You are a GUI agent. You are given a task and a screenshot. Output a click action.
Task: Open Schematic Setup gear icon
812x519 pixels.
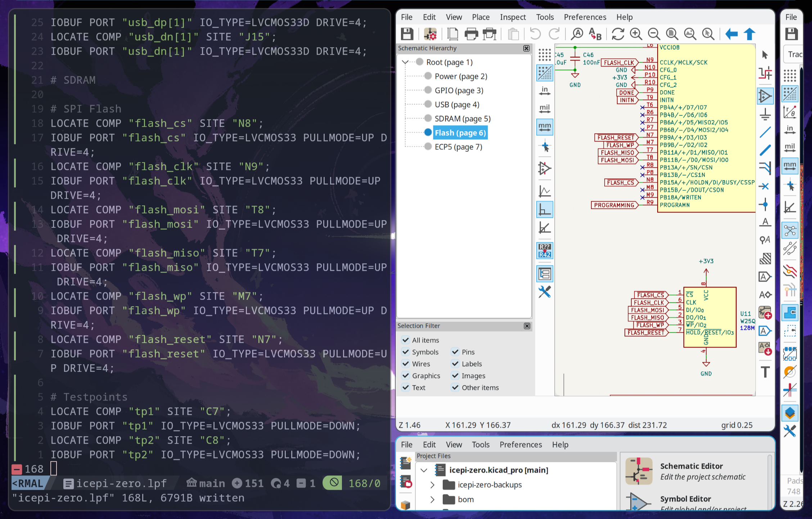tap(430, 34)
